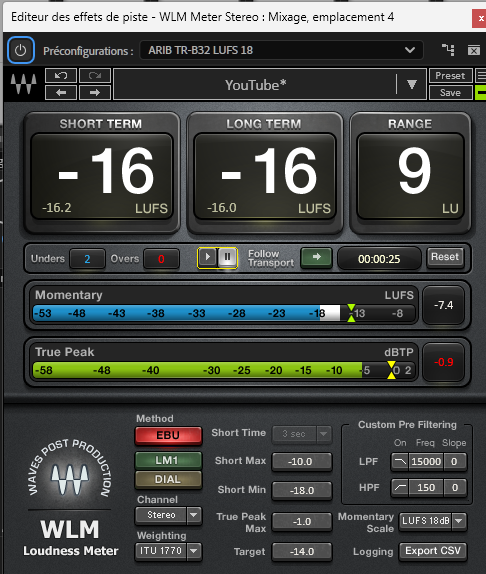Toggle the plugin power bypass button

coord(21,50)
